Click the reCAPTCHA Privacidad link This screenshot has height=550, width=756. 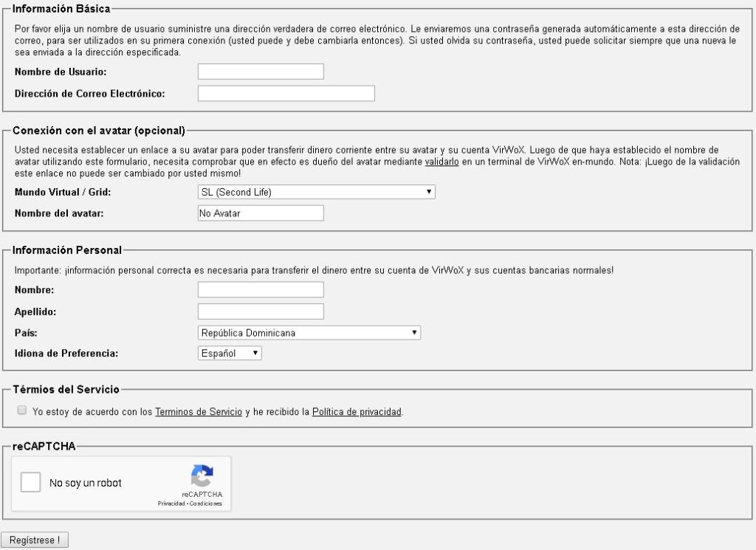(171, 503)
